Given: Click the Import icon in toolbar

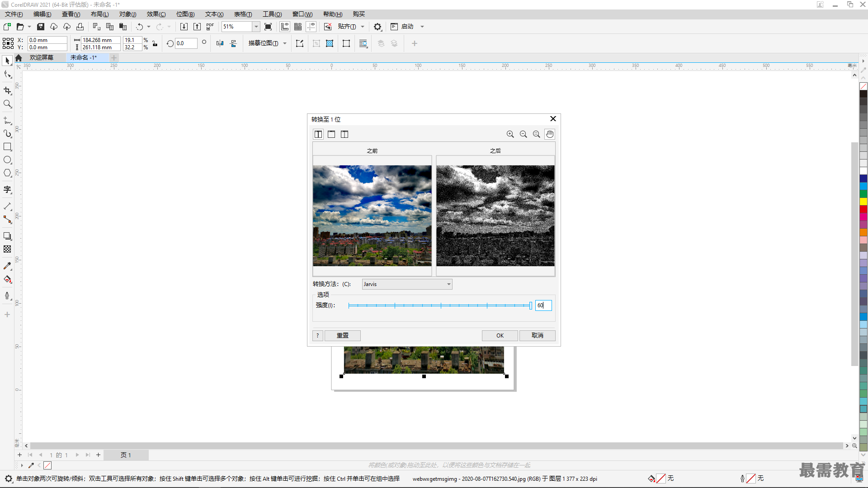Looking at the screenshot, I should 184,27.
